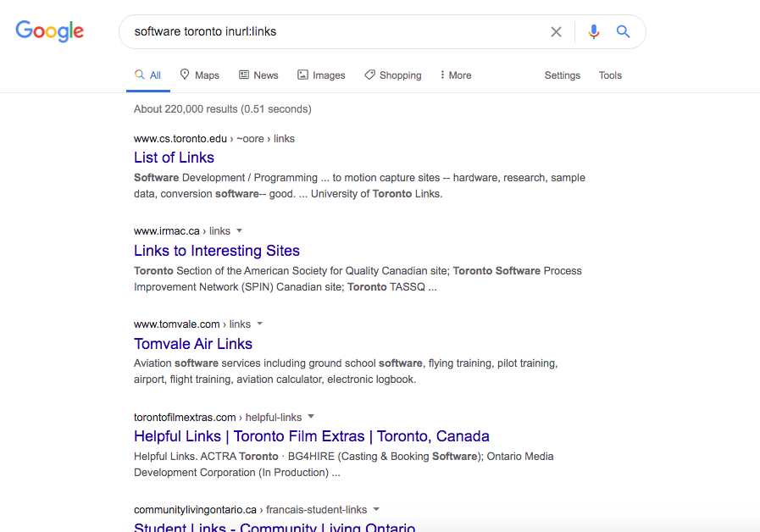Switch to the News tab
The width and height of the screenshot is (760, 532).
click(258, 75)
